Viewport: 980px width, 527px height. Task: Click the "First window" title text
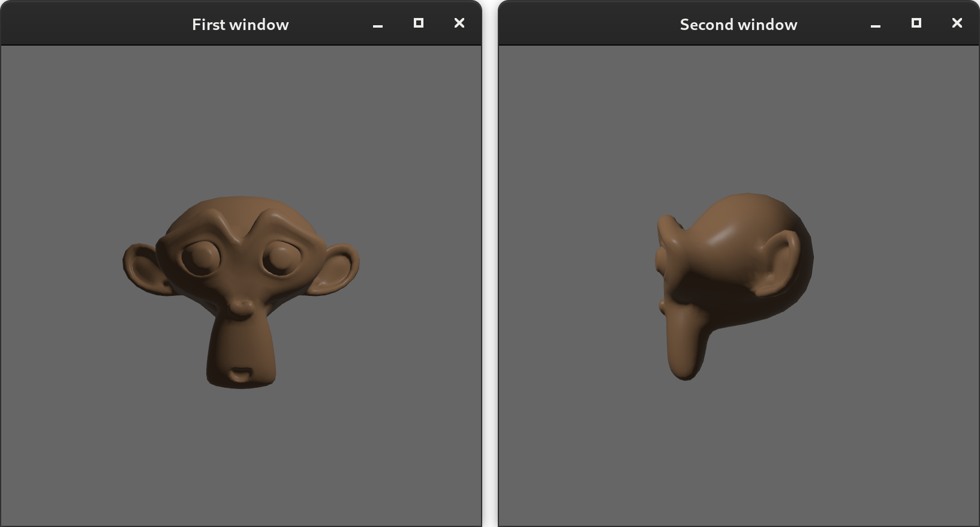coord(241,25)
